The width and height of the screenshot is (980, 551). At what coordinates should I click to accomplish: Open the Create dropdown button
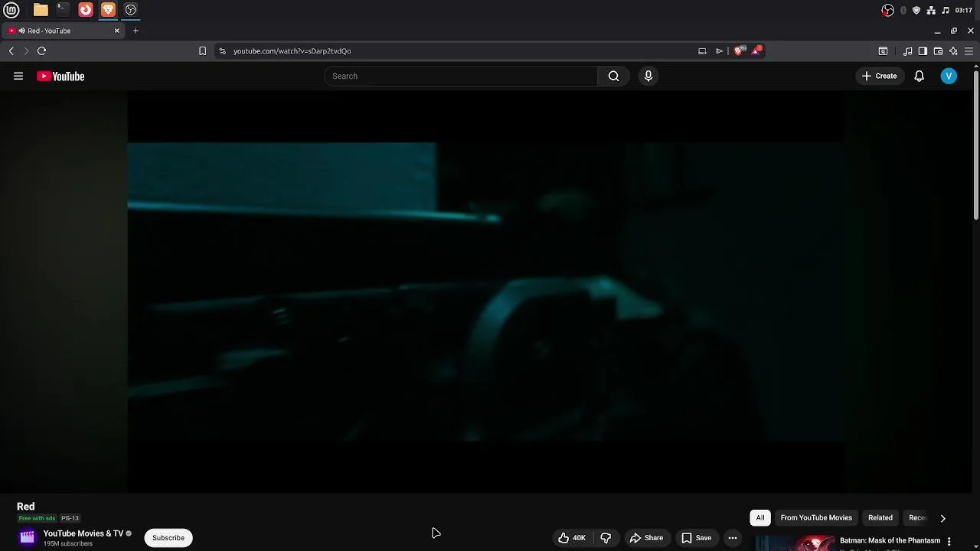click(x=879, y=76)
